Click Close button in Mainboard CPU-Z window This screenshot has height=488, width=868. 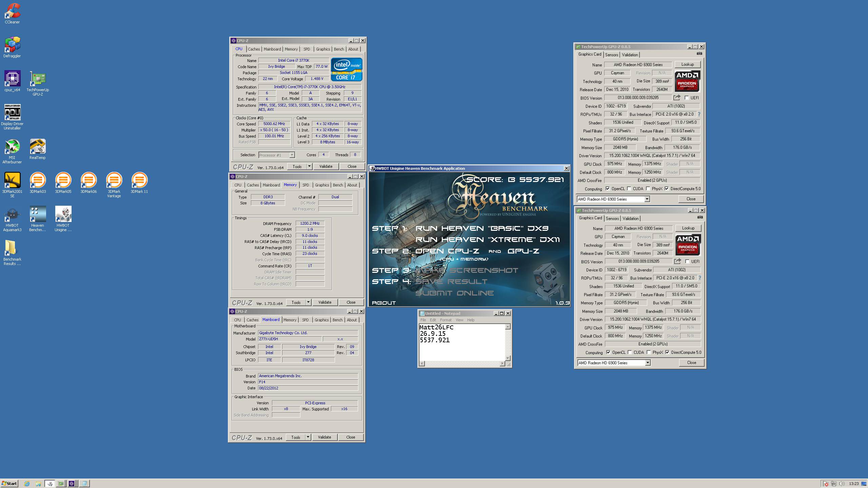pyautogui.click(x=351, y=437)
